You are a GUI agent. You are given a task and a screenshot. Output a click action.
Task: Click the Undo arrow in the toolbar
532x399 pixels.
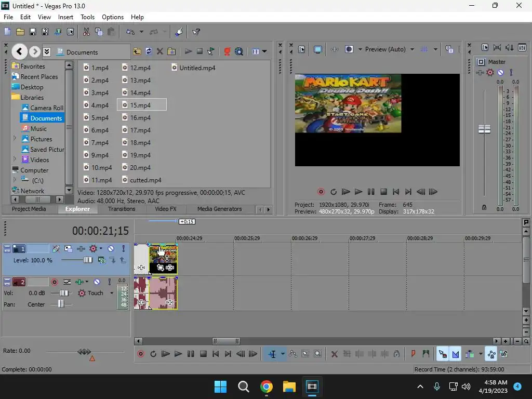130,32
